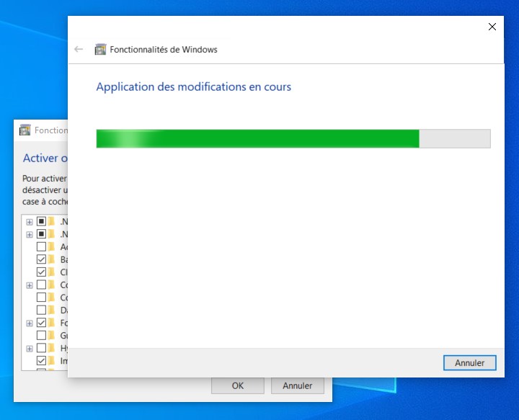This screenshot has width=519, height=420.
Task: Expand the '.N' tree node just above 'Ac'
Action: (30, 234)
